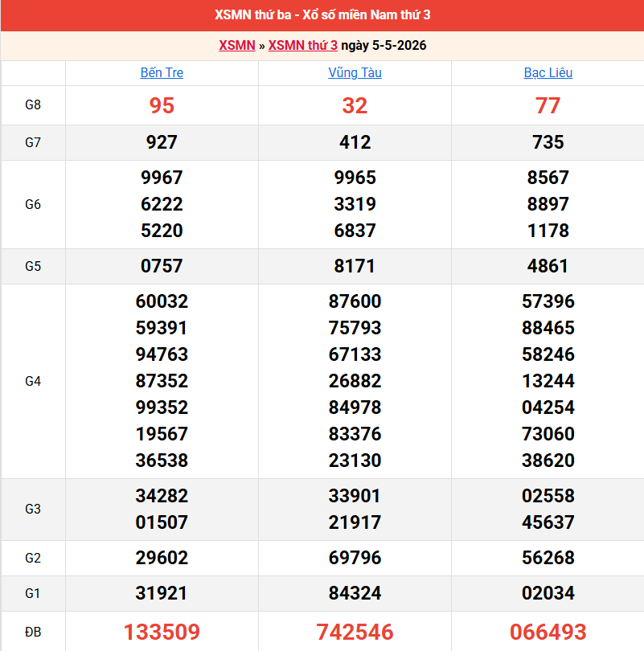Click G6 number 3319
Viewport: 644px width, 651px height.
(355, 204)
